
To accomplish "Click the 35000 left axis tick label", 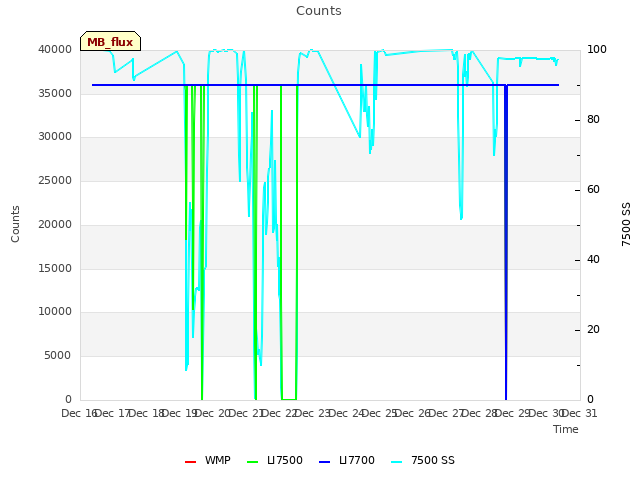I will (55, 93).
